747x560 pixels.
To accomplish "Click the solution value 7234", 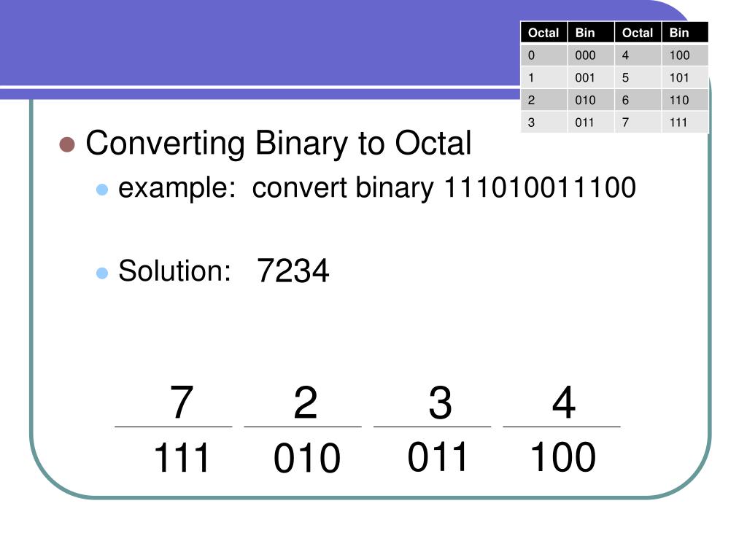I will click(x=293, y=271).
